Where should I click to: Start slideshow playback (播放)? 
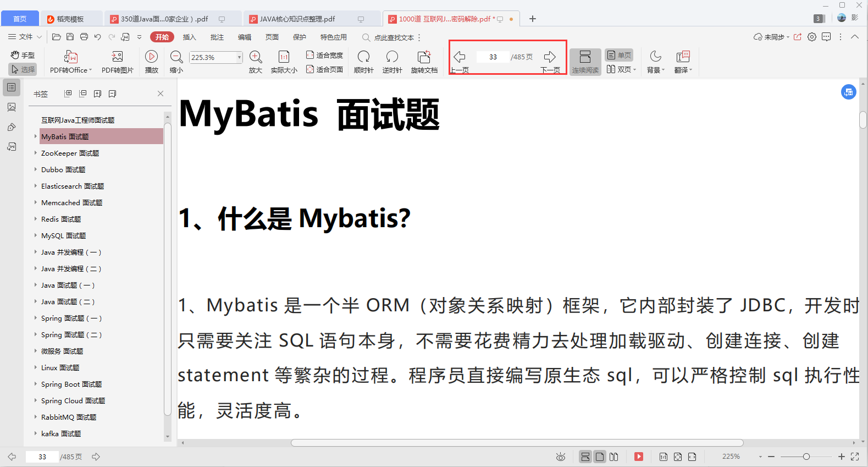pos(152,62)
